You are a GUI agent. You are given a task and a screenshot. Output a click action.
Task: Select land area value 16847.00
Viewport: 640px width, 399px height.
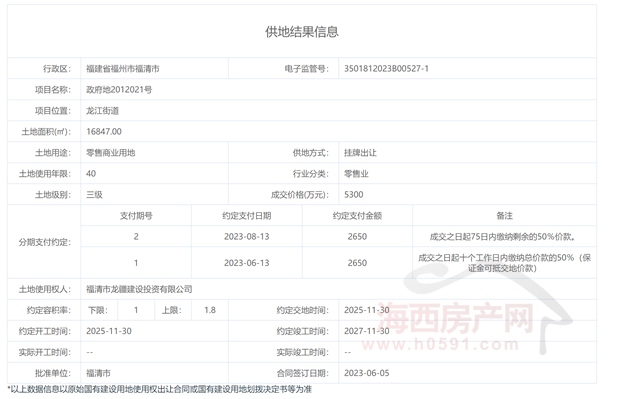pyautogui.click(x=104, y=132)
